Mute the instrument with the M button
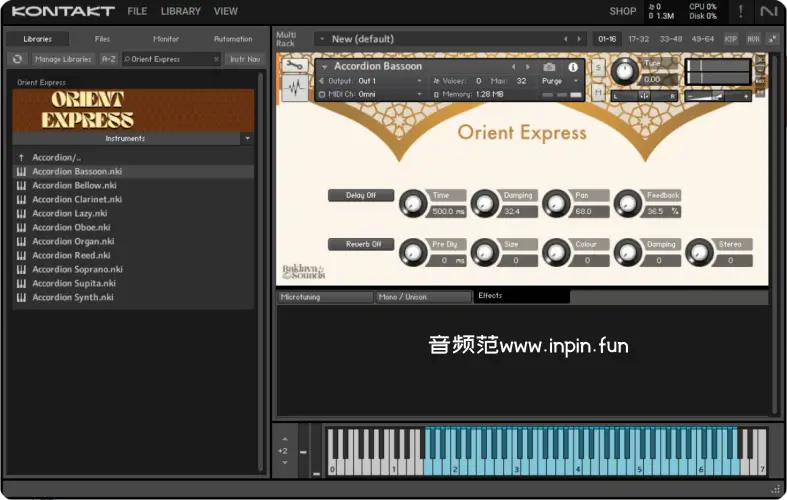Screen dimensions: 787x500 click(598, 92)
